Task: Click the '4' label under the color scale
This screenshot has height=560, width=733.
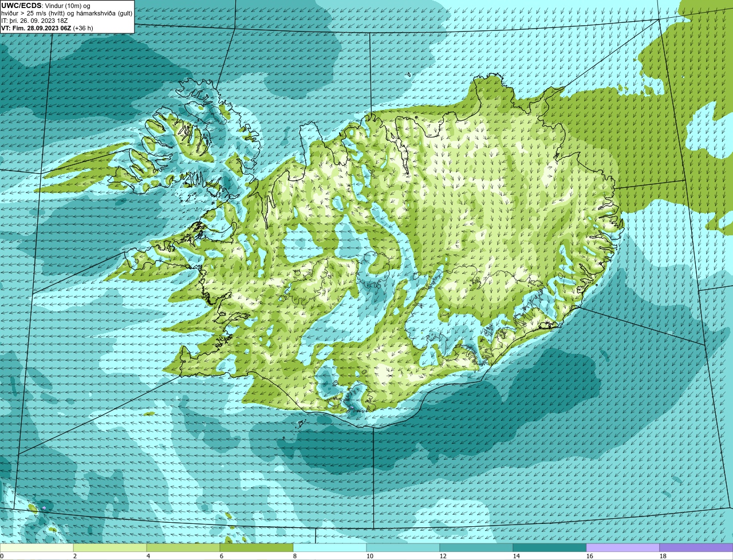Action: click(x=148, y=556)
